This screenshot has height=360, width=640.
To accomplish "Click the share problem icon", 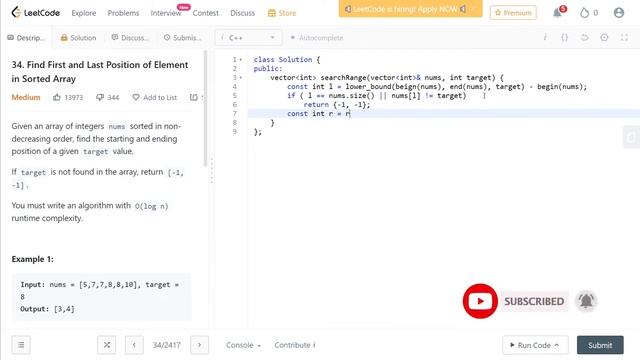I will pyautogui.click(x=193, y=98).
